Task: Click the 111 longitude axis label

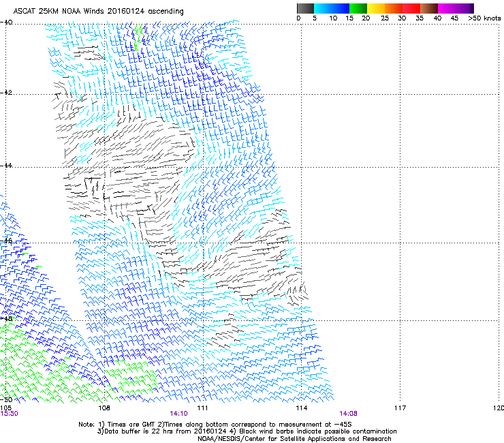Action: click(x=202, y=408)
